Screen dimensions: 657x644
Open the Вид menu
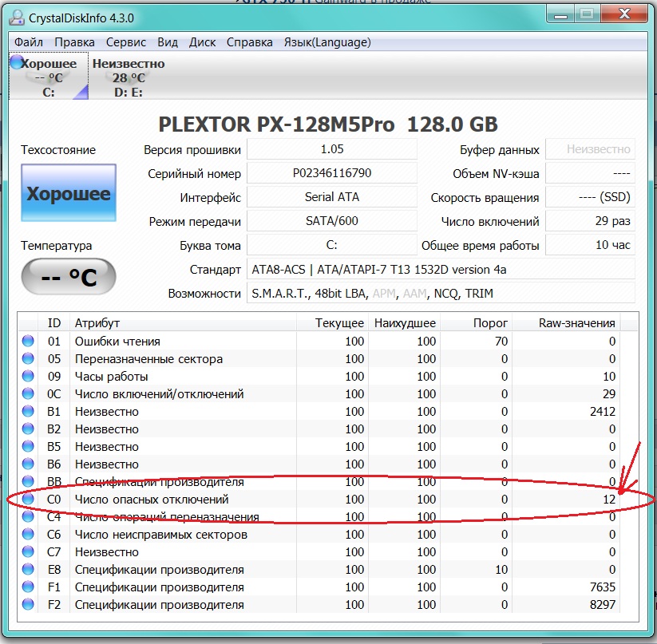(x=168, y=42)
